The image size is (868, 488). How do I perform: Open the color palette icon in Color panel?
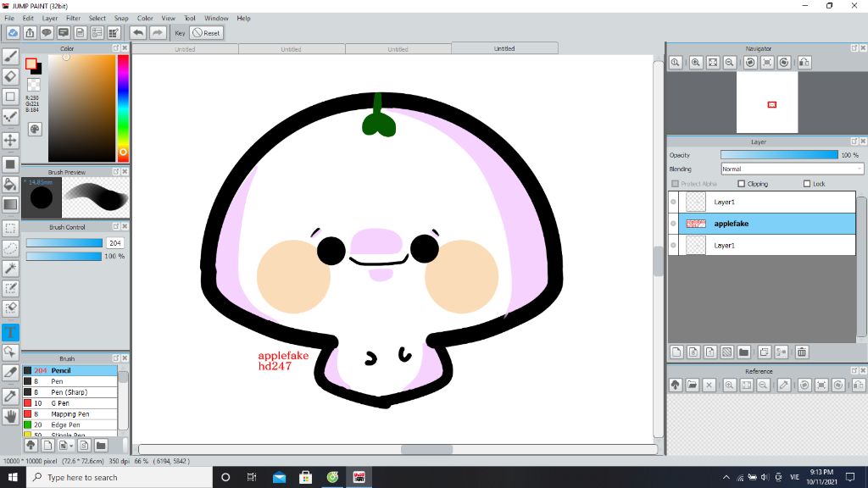click(34, 129)
